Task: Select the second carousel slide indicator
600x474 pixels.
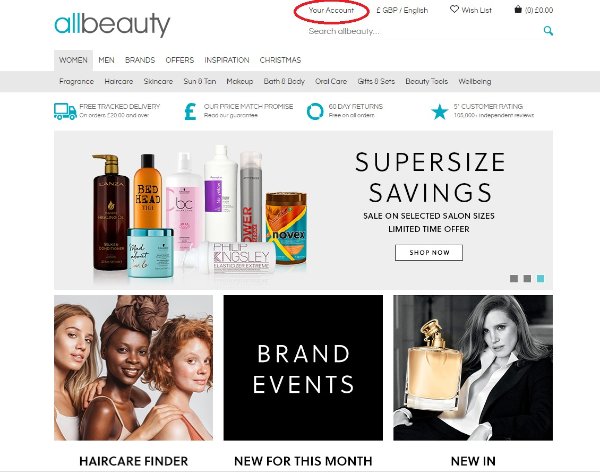Action: [x=527, y=279]
